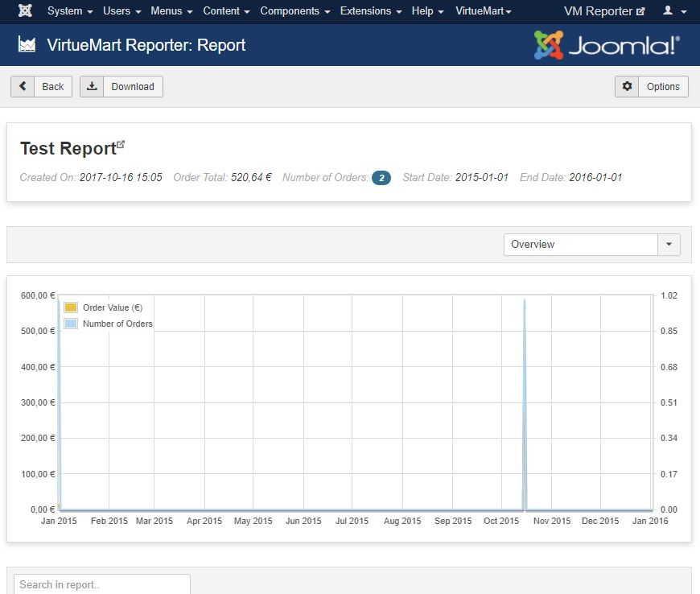Image resolution: width=700 pixels, height=594 pixels.
Task: Open the Test Report title link
Action: point(68,149)
